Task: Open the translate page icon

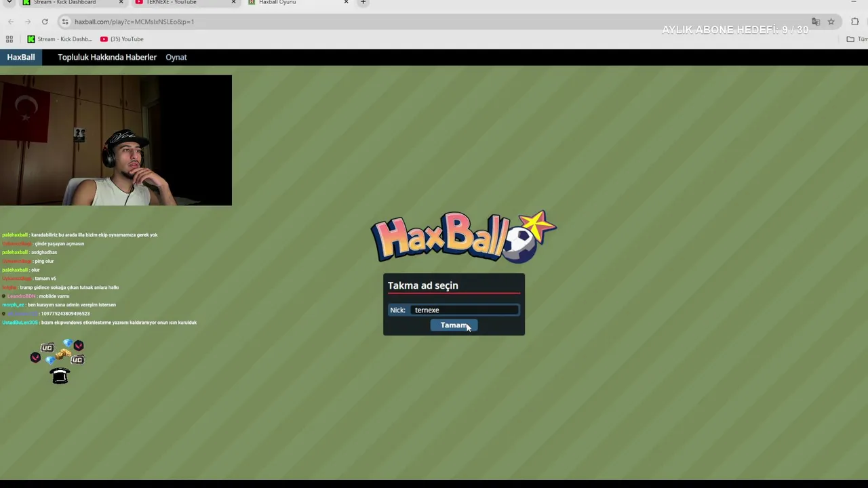Action: 816,22
